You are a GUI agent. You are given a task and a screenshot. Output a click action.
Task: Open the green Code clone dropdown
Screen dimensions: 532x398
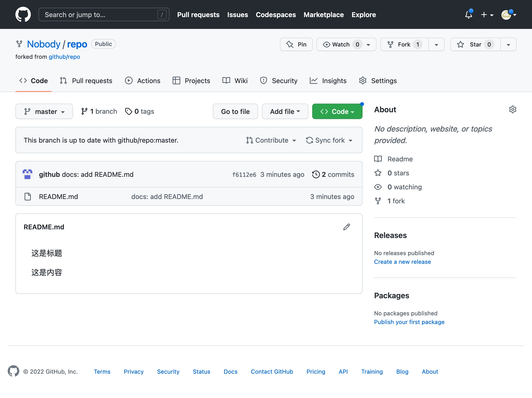[337, 111]
